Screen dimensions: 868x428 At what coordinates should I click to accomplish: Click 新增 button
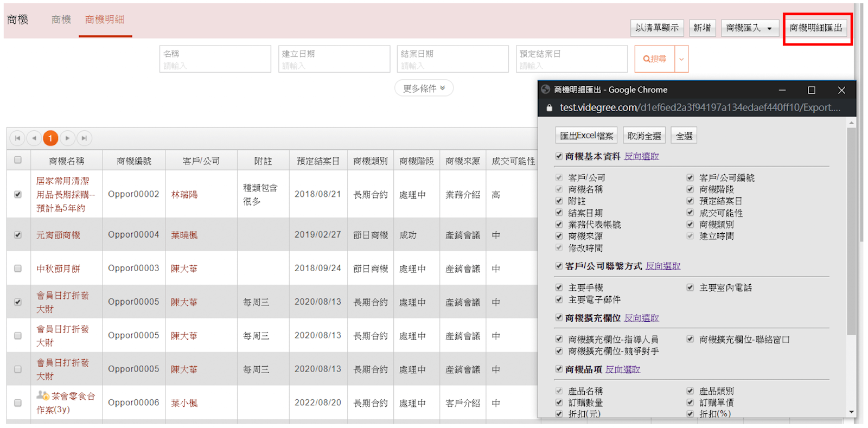(702, 28)
